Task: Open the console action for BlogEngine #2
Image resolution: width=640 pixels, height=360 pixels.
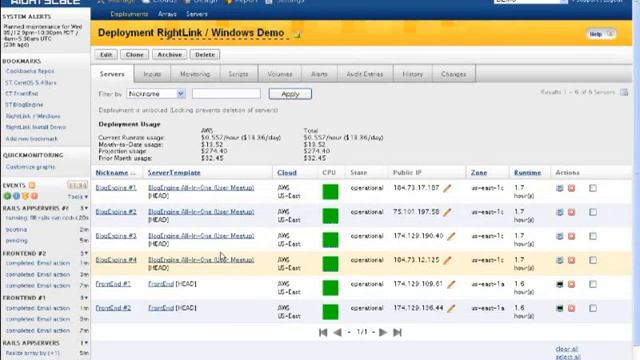Action: 560,212
